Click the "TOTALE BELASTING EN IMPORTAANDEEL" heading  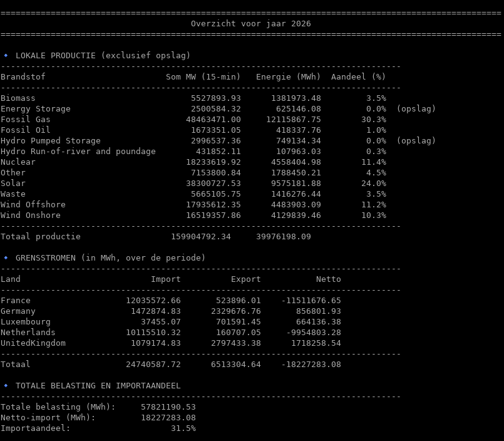pyautogui.click(x=98, y=386)
